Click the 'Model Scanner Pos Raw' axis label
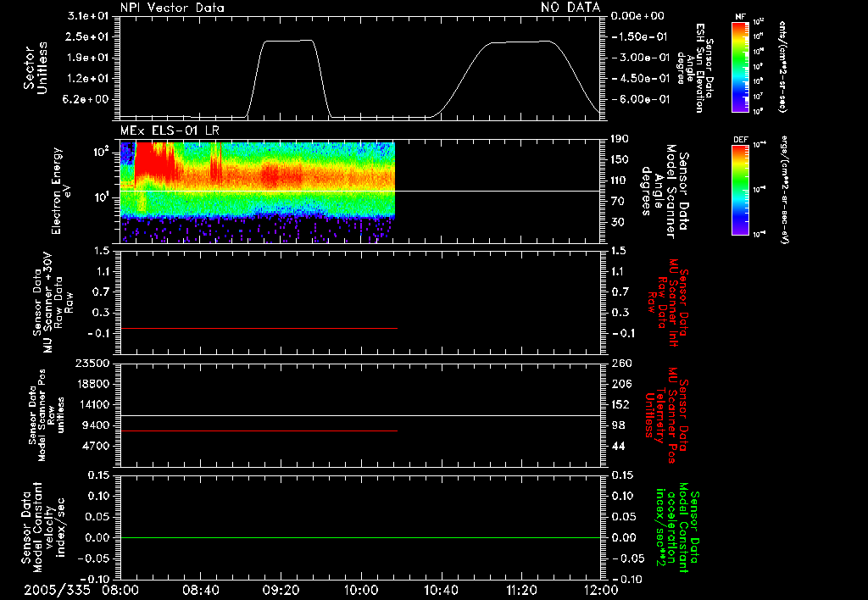The image size is (868, 600). (47, 415)
